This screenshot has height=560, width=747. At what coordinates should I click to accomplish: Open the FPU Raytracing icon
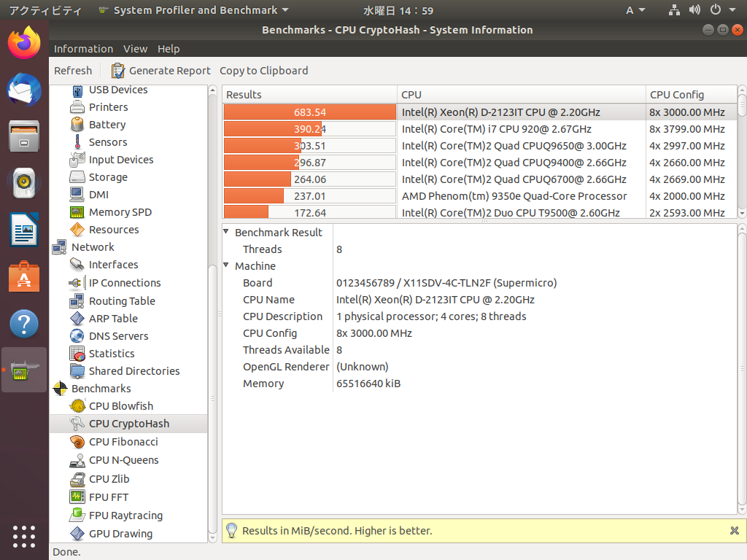pyautogui.click(x=77, y=516)
